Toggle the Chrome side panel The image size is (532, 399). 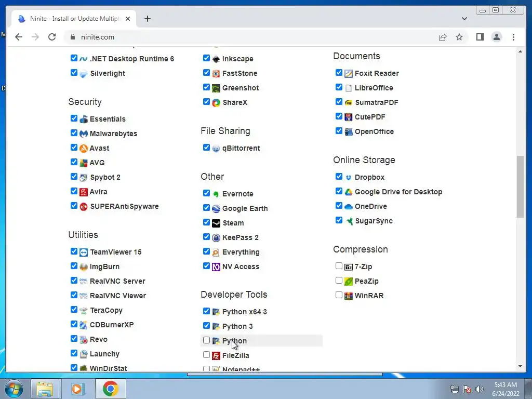point(480,37)
